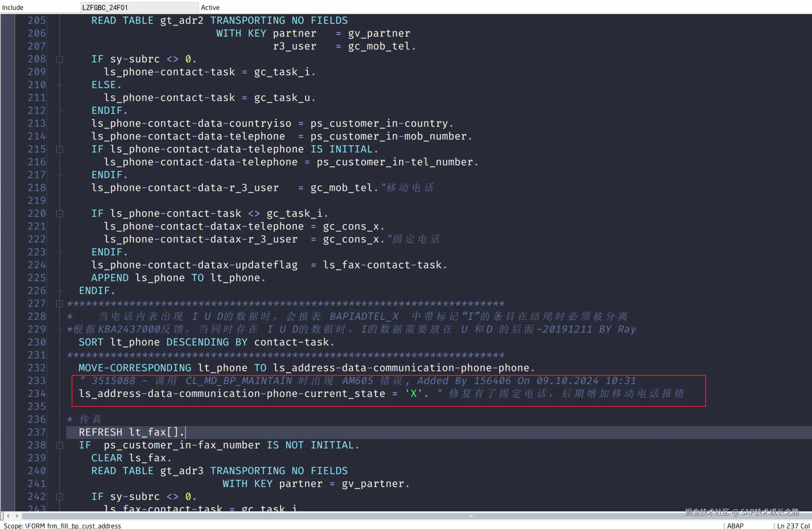Collapse the IF block at line 220
Viewport: 812px width, 529px height.
[x=60, y=214]
